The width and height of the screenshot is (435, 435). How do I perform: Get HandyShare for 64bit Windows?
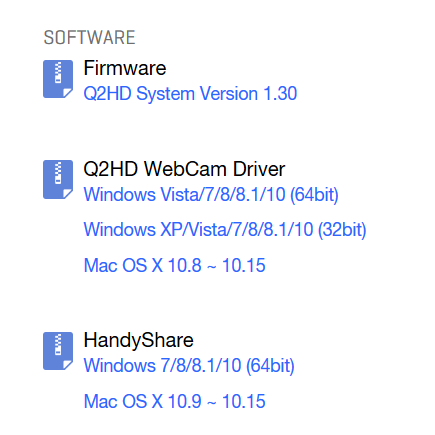(189, 366)
